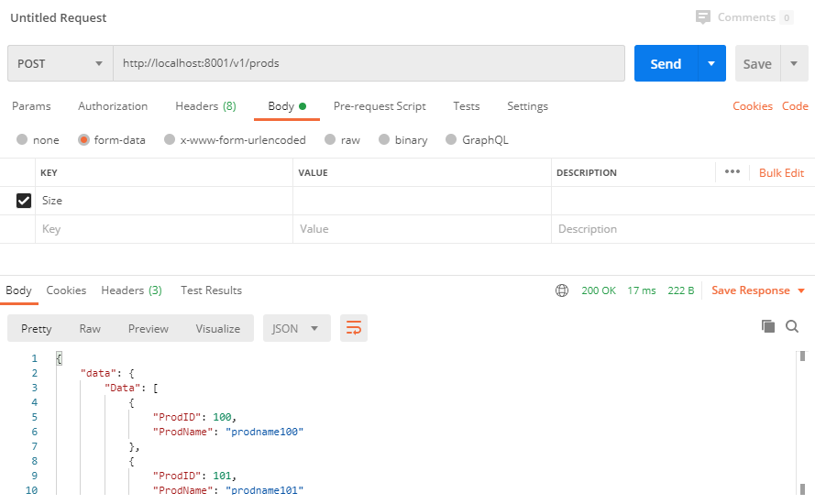Open the Pre-request Script tab
This screenshot has width=815, height=504.
click(380, 106)
